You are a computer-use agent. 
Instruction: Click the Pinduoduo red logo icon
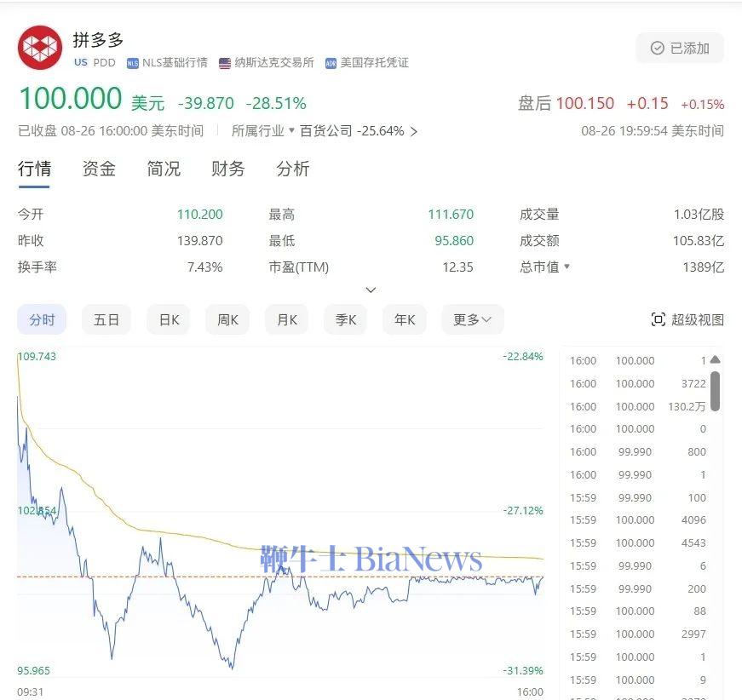(x=40, y=48)
